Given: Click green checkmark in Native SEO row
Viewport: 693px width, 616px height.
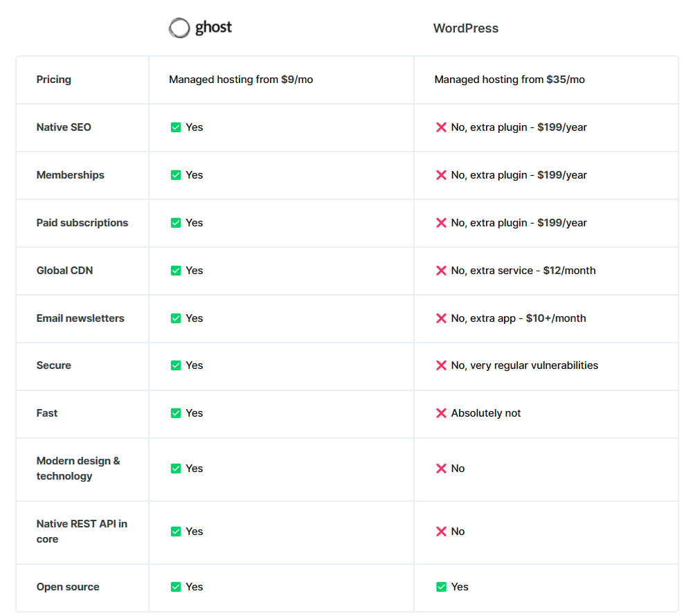Looking at the screenshot, I should [176, 127].
